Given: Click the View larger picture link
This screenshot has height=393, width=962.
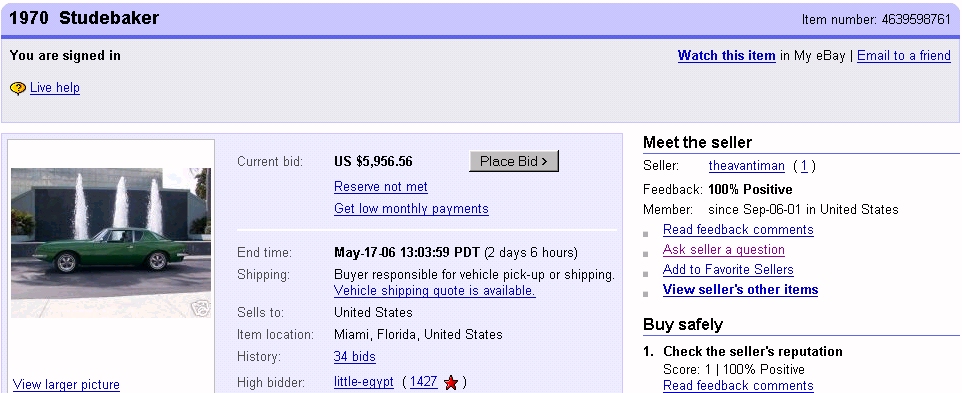Looking at the screenshot, I should click(66, 385).
